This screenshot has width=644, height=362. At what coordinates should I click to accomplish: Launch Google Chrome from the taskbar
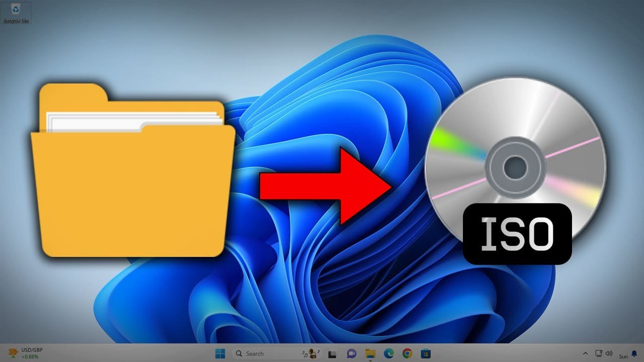[x=407, y=354]
